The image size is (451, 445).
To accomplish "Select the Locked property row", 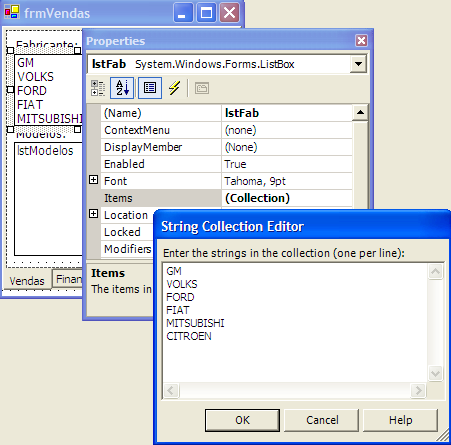I will point(128,232).
